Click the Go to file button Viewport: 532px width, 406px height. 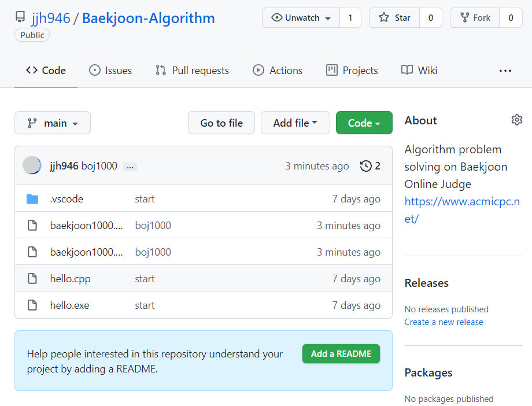(x=221, y=123)
